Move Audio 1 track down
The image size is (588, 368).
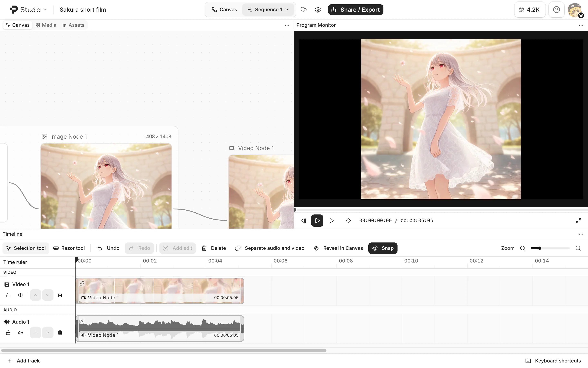(48, 332)
